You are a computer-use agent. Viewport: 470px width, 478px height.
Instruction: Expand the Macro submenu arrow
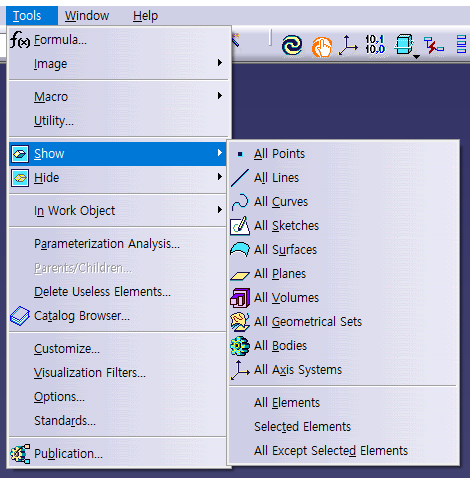220,96
